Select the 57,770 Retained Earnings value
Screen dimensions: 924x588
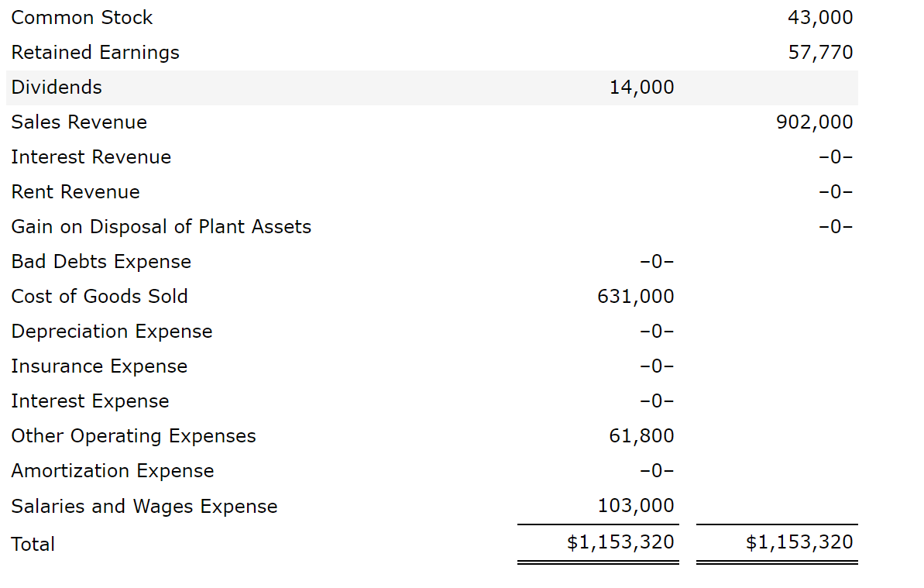[x=820, y=53]
